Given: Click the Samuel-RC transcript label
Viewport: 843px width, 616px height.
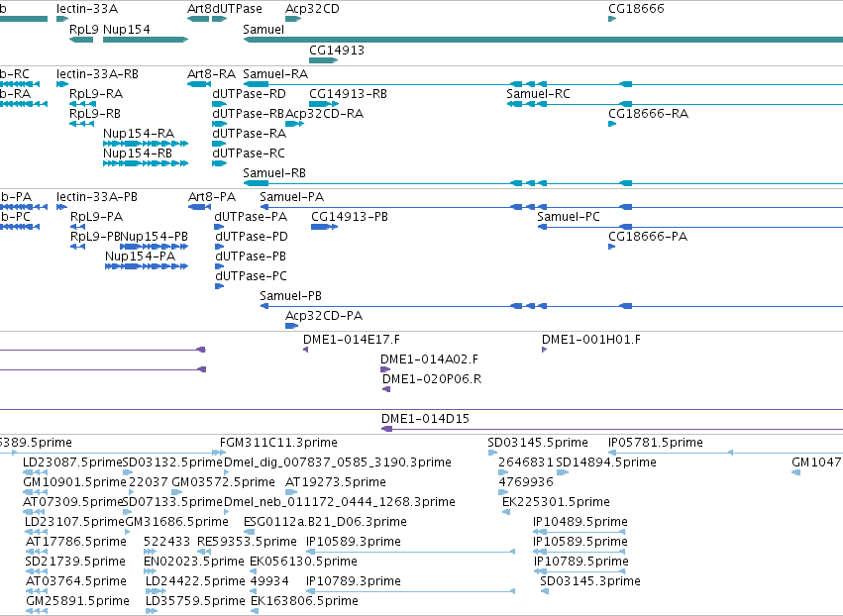Looking at the screenshot, I should [538, 93].
